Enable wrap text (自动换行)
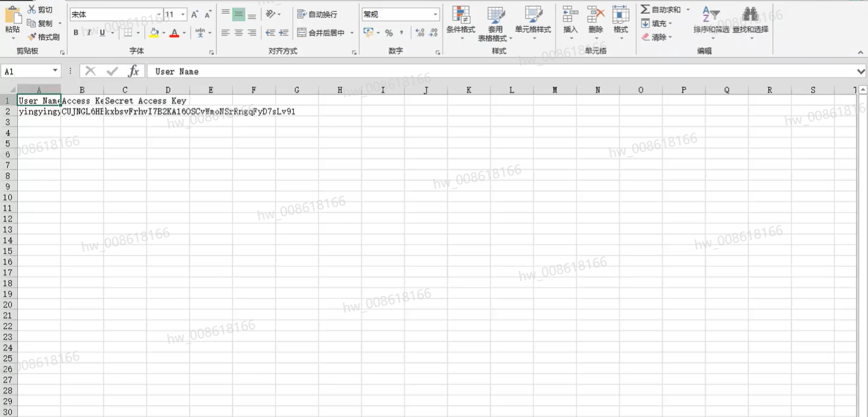This screenshot has height=417, width=868. click(x=317, y=14)
